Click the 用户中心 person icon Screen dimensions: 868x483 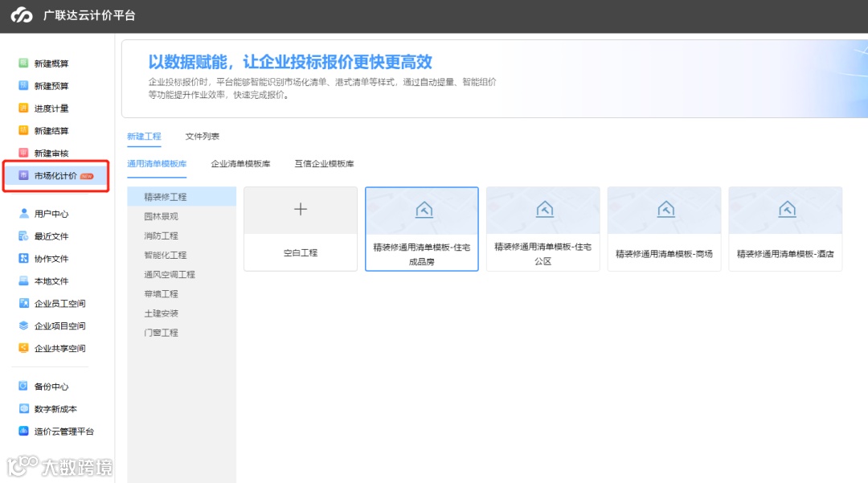point(23,213)
